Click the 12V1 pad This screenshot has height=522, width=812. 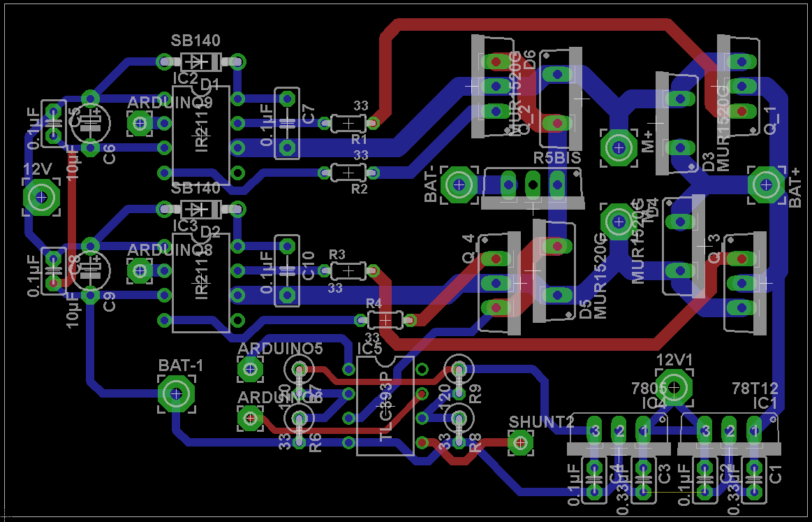tap(674, 386)
